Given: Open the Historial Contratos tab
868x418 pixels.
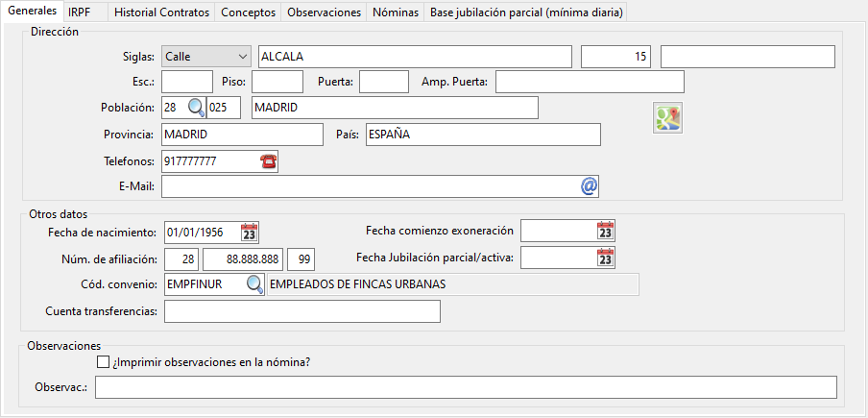Looking at the screenshot, I should [160, 12].
